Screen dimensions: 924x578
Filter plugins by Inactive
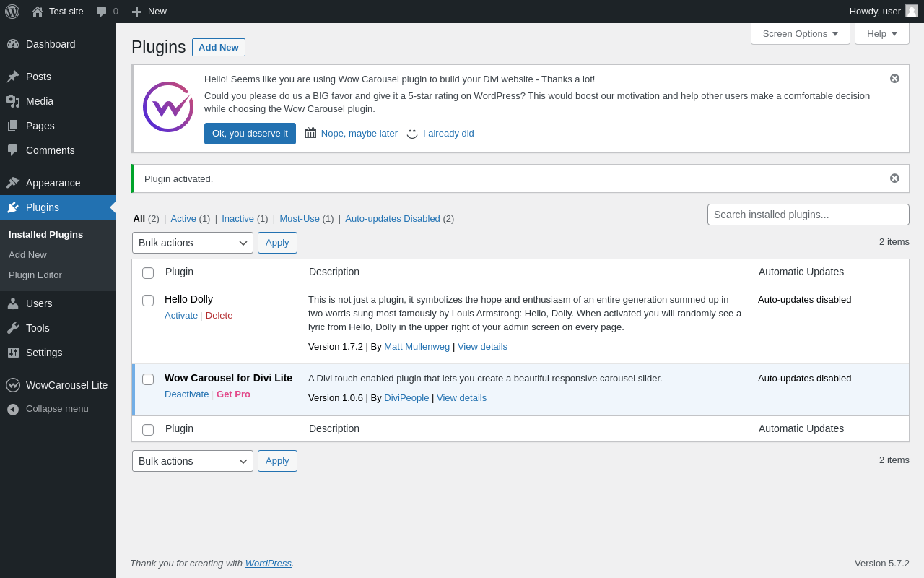point(237,218)
